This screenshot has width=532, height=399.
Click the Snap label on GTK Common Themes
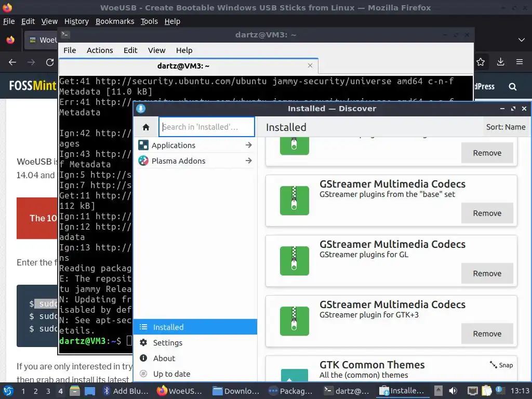[x=501, y=365]
